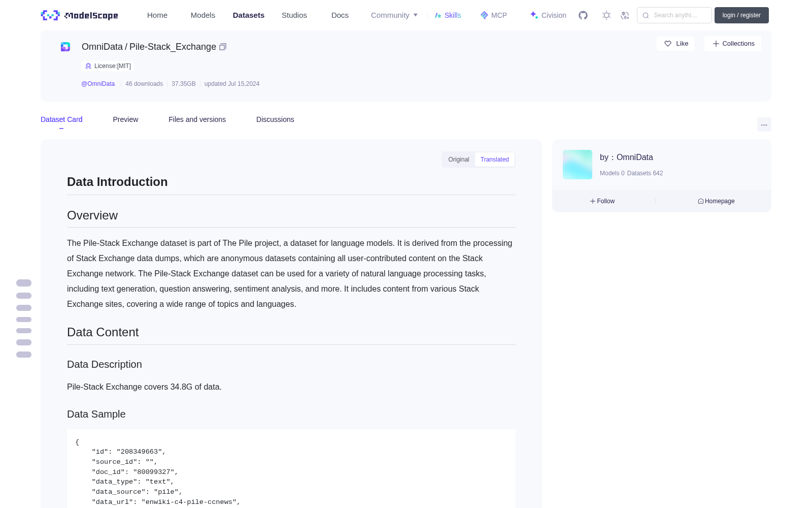Switch site language via translate icon

coord(625,15)
